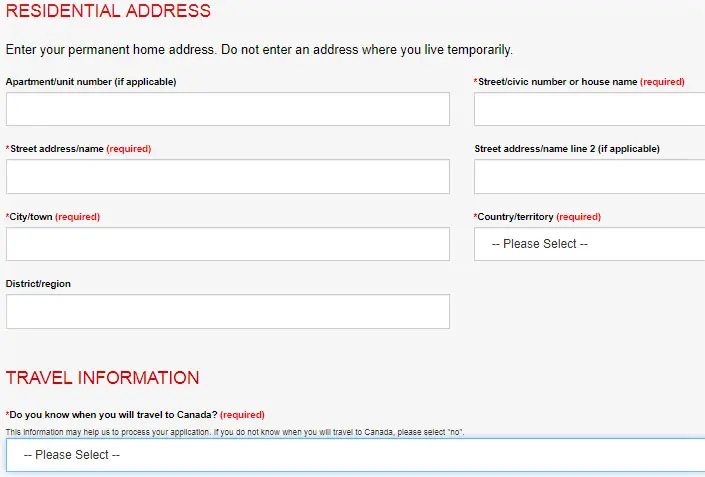
Task: Open the Country/territory dropdown
Action: [589, 244]
